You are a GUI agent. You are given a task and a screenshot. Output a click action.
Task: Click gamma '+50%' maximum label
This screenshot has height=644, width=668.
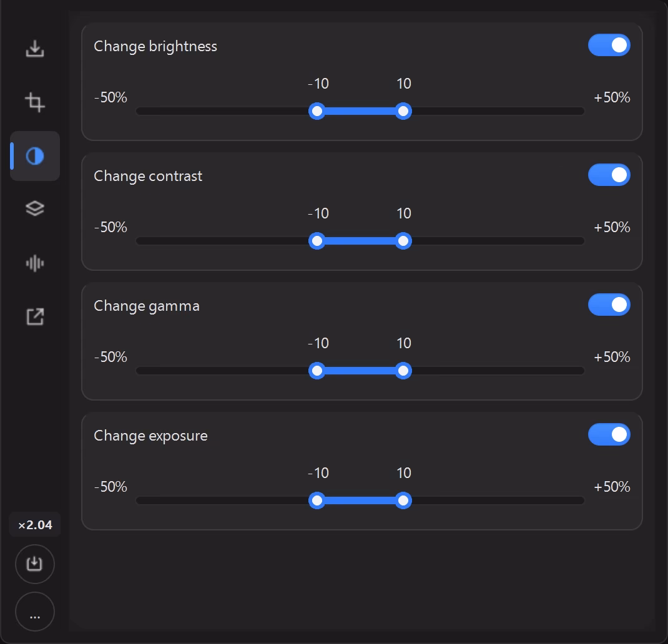tap(612, 357)
